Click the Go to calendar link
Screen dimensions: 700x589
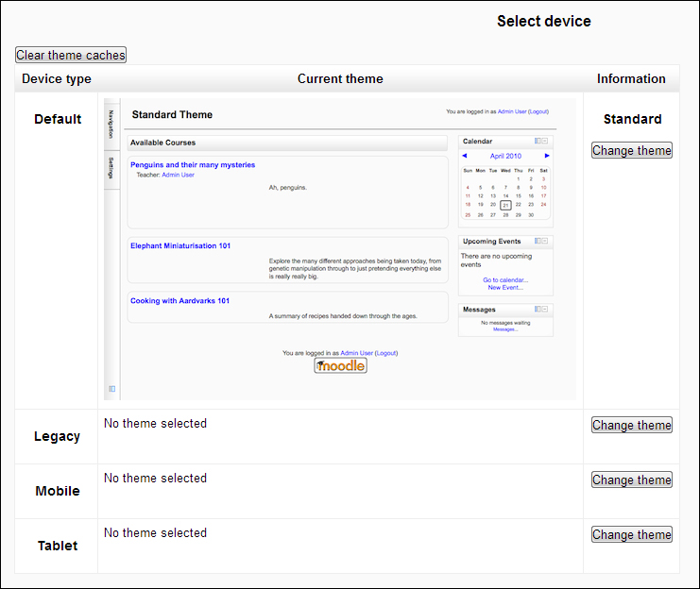click(505, 280)
